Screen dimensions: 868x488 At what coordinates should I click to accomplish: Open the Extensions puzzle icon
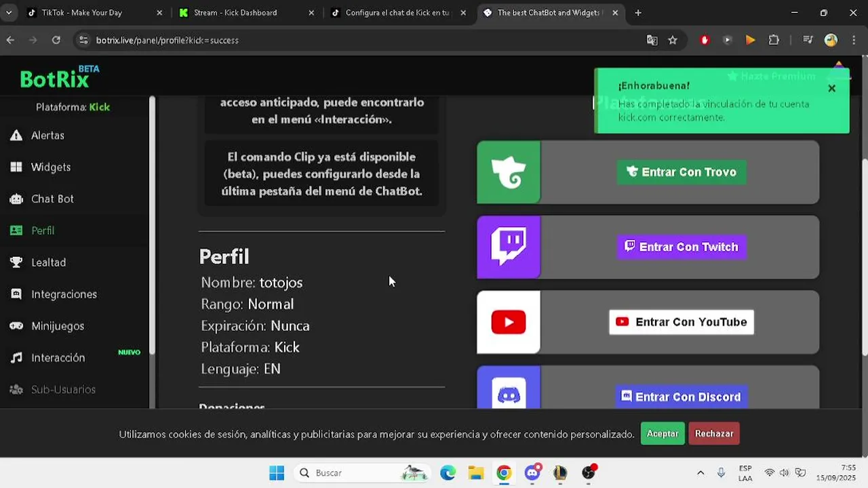click(774, 41)
